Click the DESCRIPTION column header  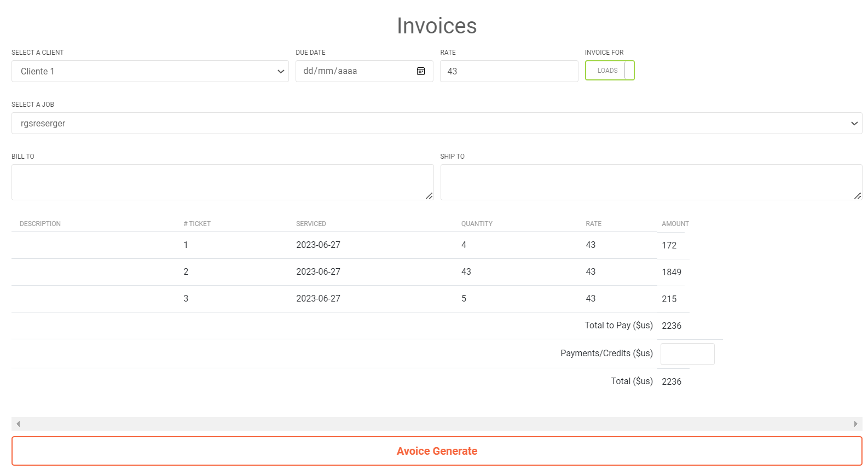point(40,224)
